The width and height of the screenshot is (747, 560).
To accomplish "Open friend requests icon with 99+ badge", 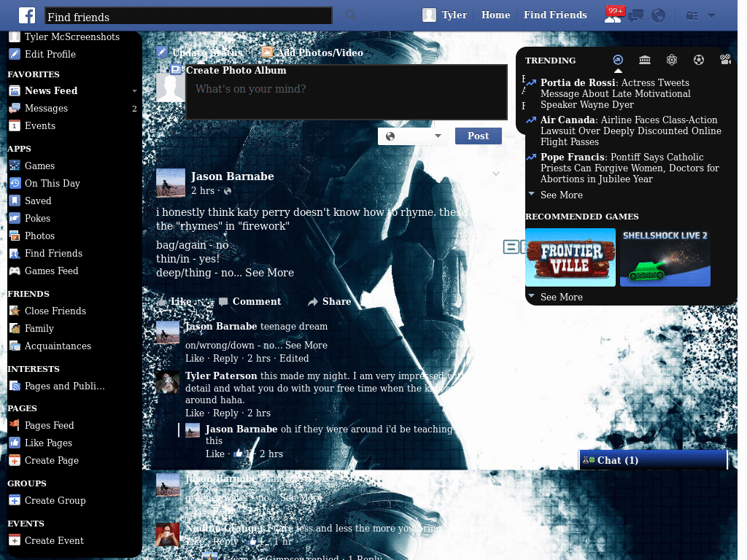I will 614,15.
